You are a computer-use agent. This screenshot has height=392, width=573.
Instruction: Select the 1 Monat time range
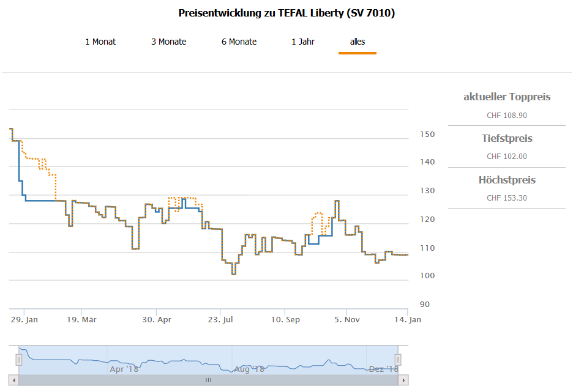tap(100, 42)
